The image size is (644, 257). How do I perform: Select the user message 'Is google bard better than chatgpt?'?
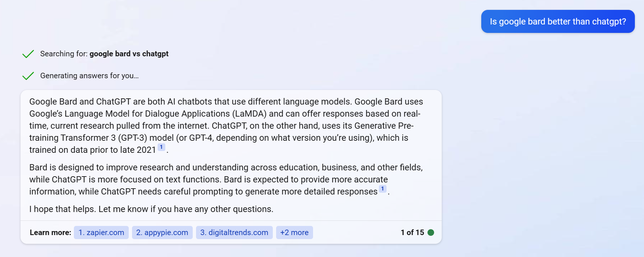tap(558, 22)
